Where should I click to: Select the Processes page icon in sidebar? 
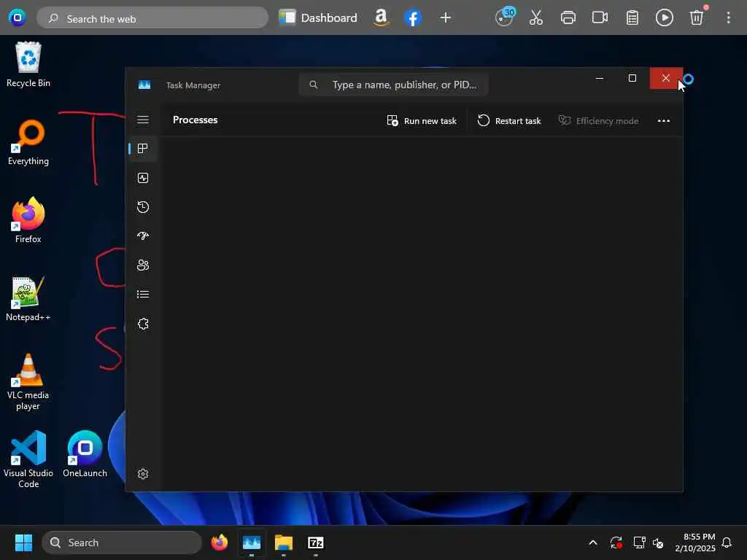click(142, 149)
